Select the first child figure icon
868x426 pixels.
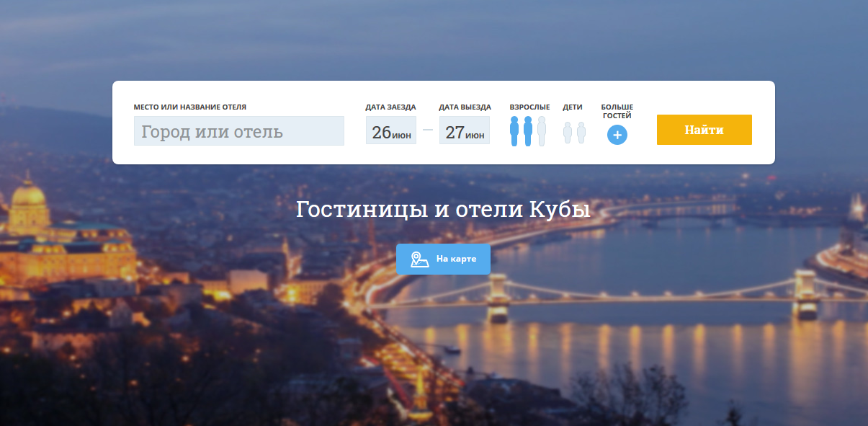pos(567,133)
